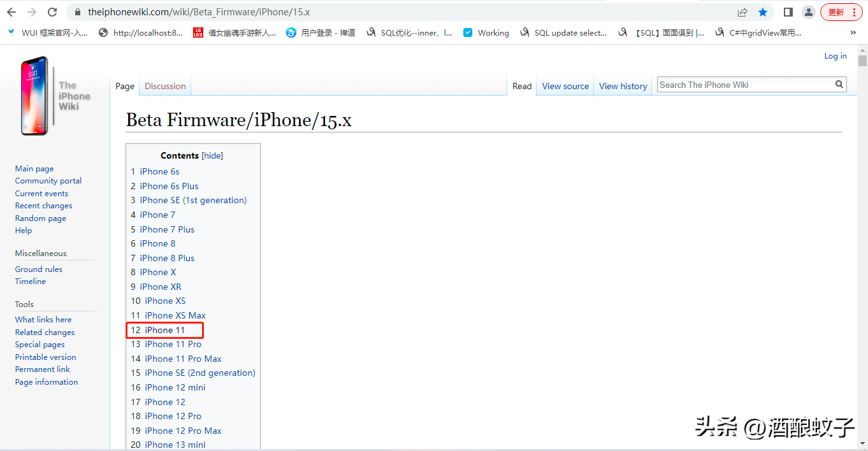Open the Help sidebar link
The image size is (868, 451).
pyautogui.click(x=24, y=231)
